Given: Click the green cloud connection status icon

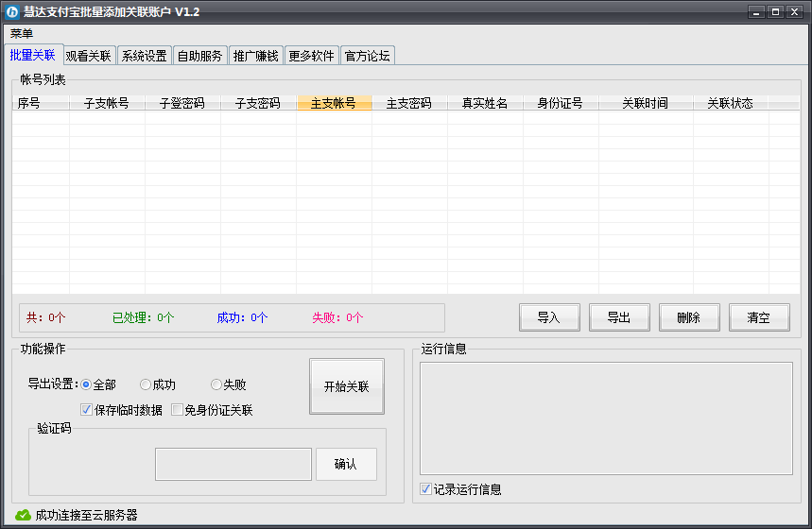Looking at the screenshot, I should click(x=23, y=515).
